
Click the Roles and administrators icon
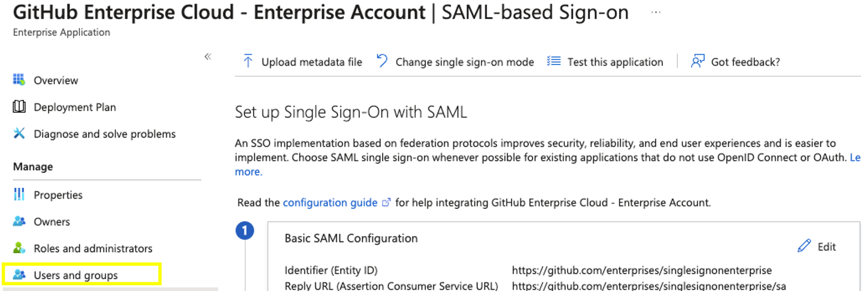pos(19,248)
